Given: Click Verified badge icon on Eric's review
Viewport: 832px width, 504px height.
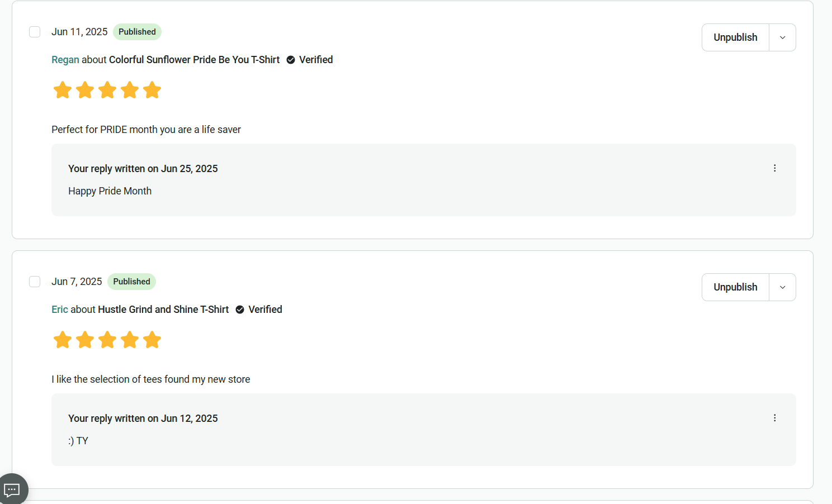Looking at the screenshot, I should coord(240,310).
